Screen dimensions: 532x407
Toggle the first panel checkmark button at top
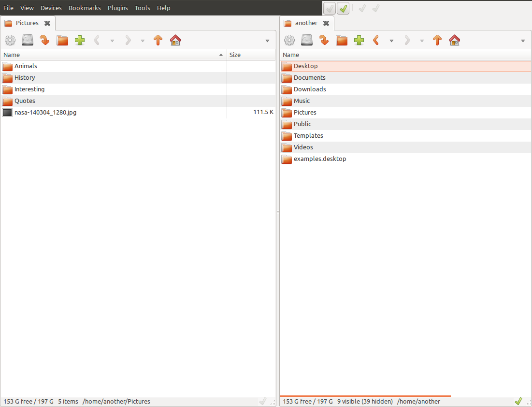pyautogui.click(x=330, y=8)
